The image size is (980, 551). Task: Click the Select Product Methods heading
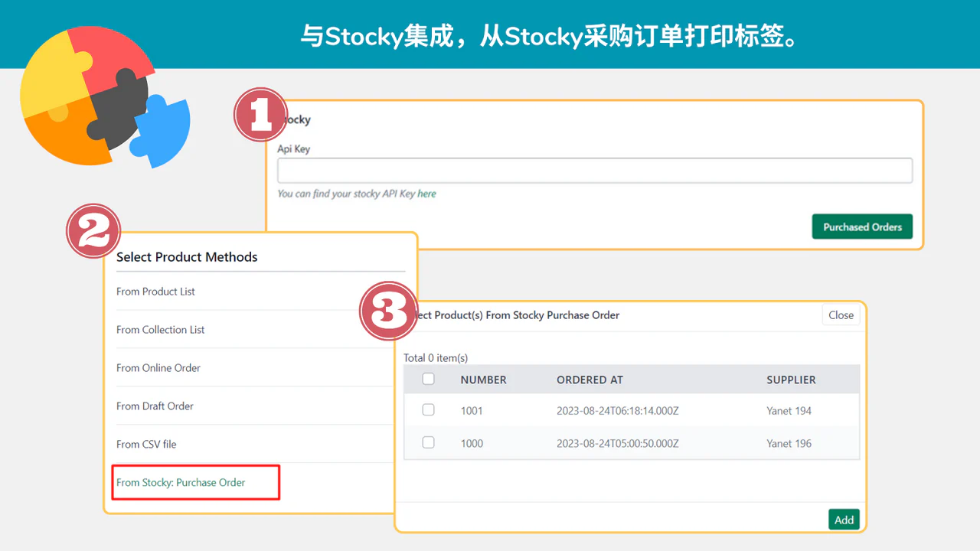187,257
